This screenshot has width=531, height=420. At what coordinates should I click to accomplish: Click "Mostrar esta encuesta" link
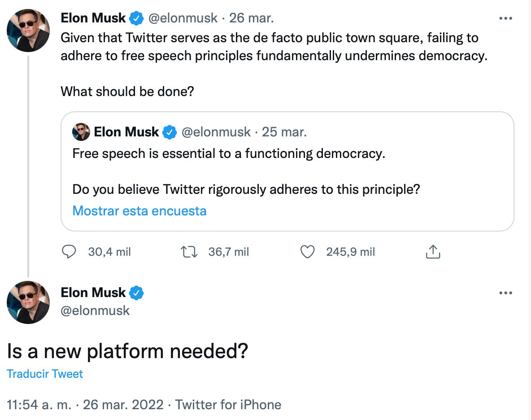point(139,211)
